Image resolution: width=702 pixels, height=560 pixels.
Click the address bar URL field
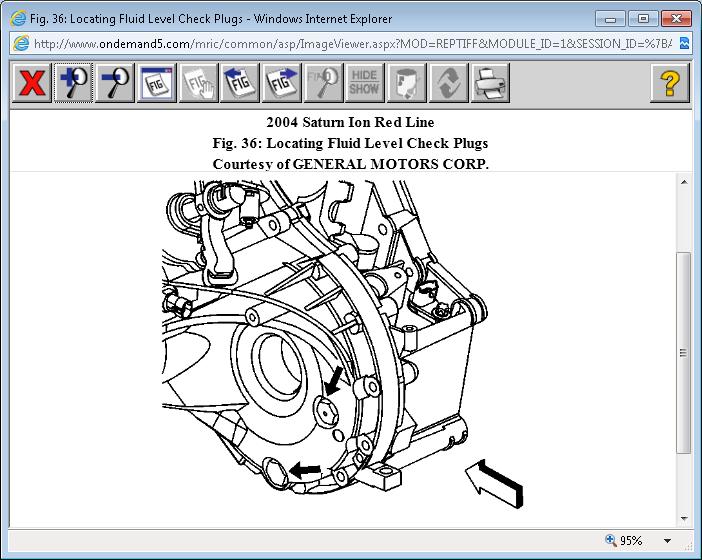[x=353, y=44]
